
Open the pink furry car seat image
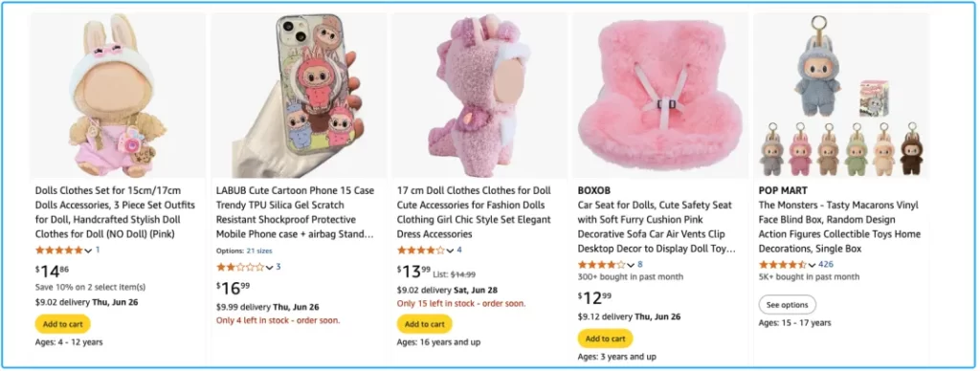point(660,96)
